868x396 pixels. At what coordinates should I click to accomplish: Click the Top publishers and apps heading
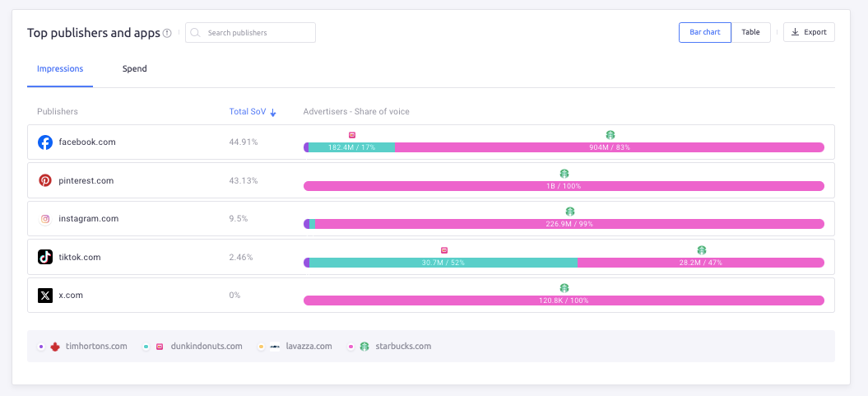[x=94, y=33]
